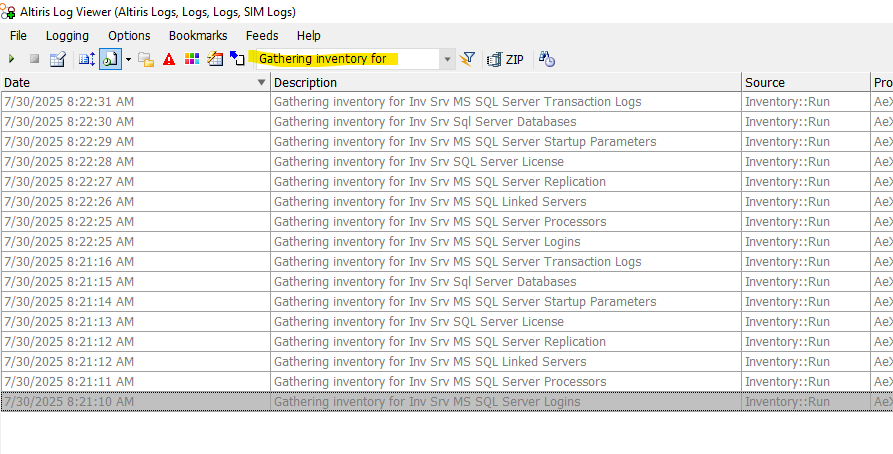Open the Logging menu
893x454 pixels.
tap(67, 35)
